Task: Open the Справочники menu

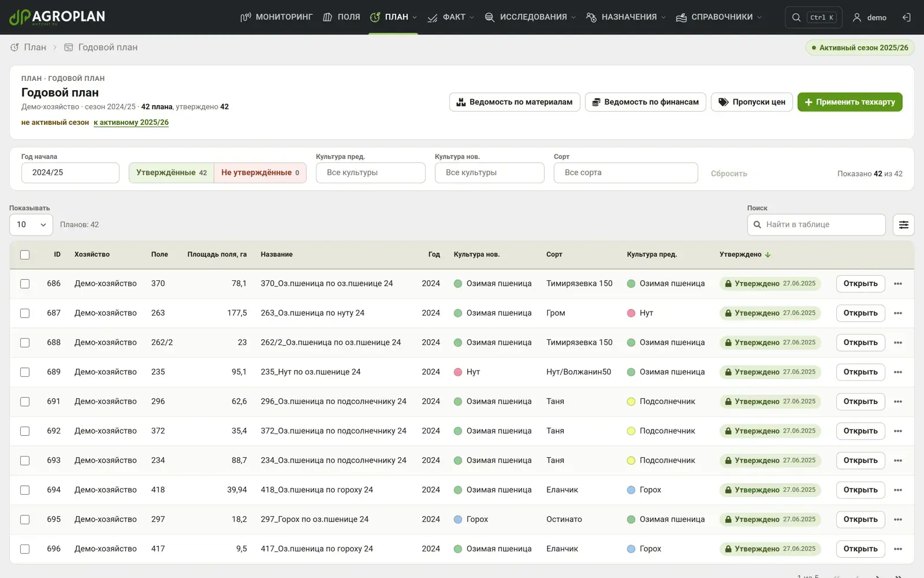Action: [x=718, y=17]
